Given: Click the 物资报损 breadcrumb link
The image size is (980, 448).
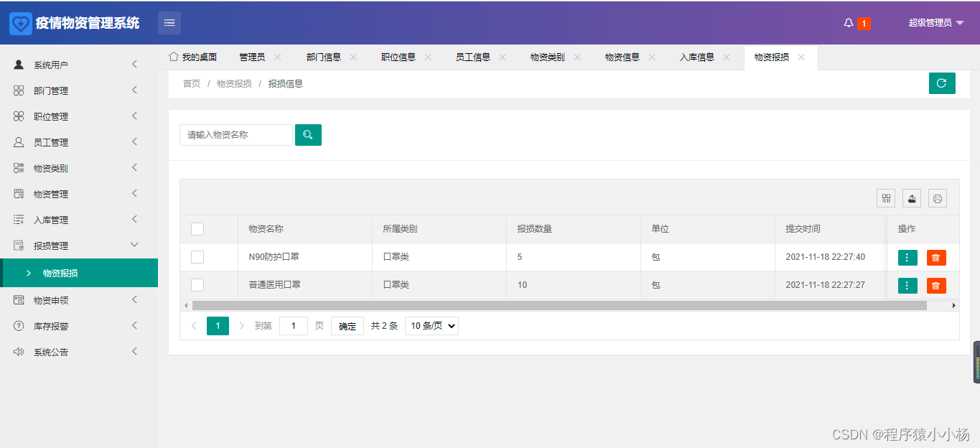Looking at the screenshot, I should tap(234, 84).
